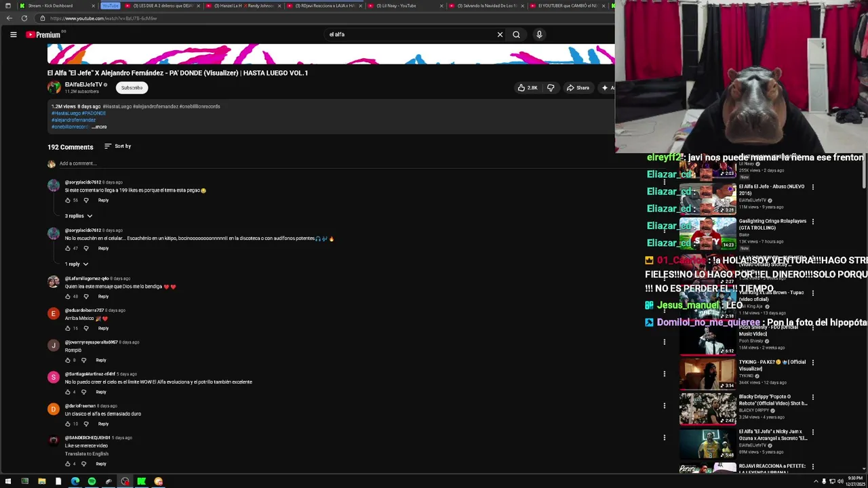
Task: Open Spotify from the taskbar
Action: (x=92, y=481)
